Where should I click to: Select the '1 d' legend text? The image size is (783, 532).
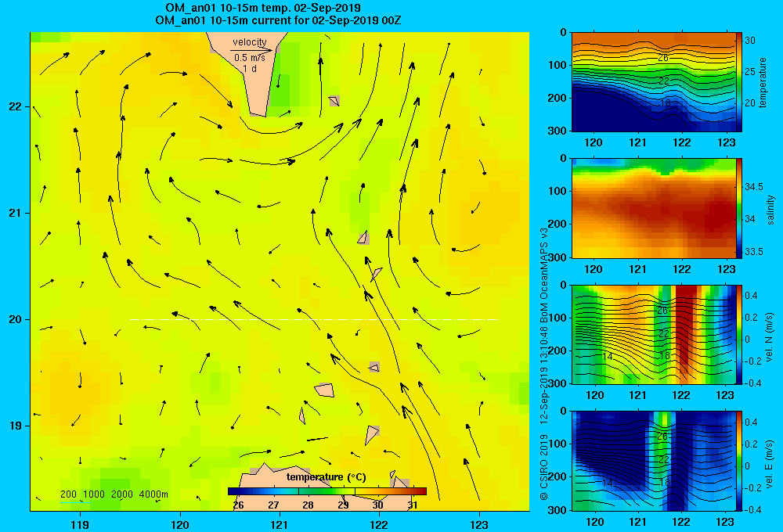[250, 68]
